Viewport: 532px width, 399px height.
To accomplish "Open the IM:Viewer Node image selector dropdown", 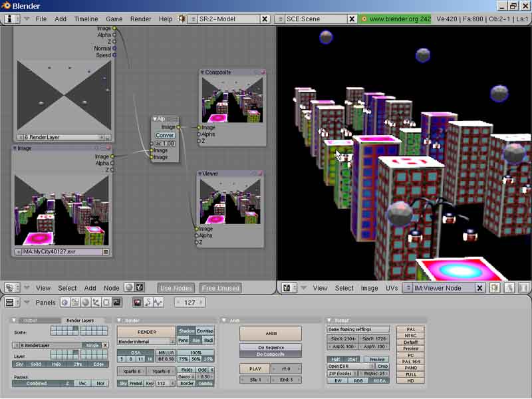I will [x=408, y=288].
